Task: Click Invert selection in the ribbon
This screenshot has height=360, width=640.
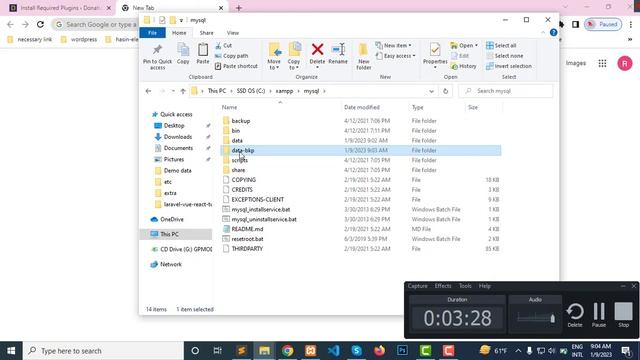Action: 509,66
